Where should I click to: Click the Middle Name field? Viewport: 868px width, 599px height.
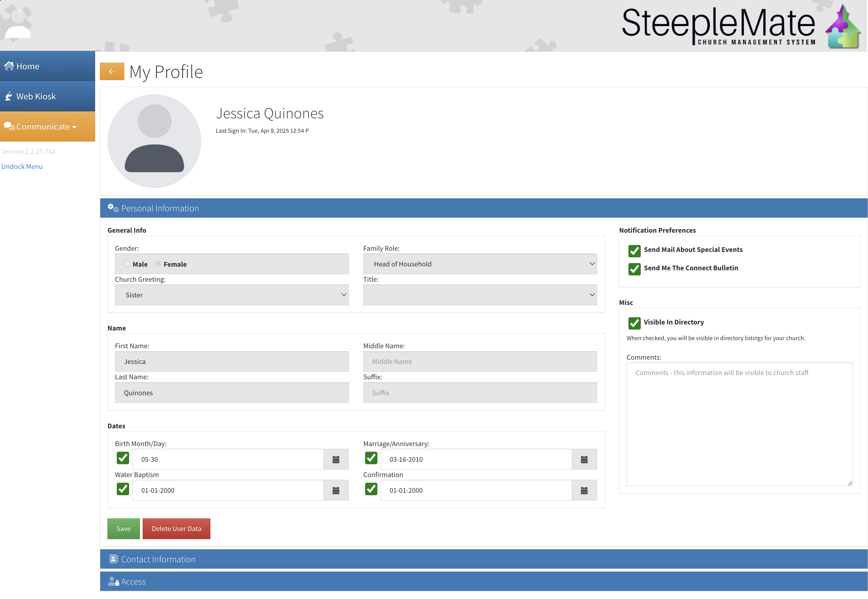(480, 362)
